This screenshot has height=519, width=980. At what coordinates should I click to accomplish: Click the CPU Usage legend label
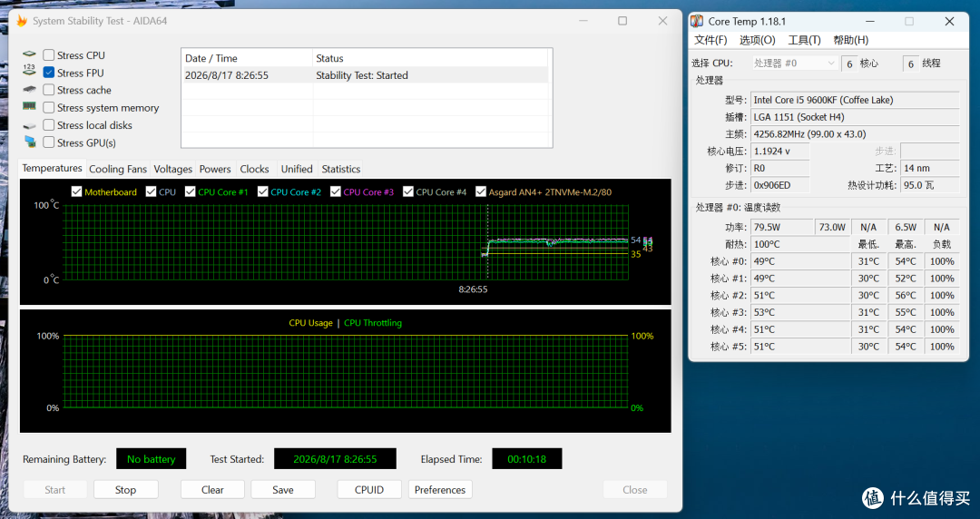point(310,323)
